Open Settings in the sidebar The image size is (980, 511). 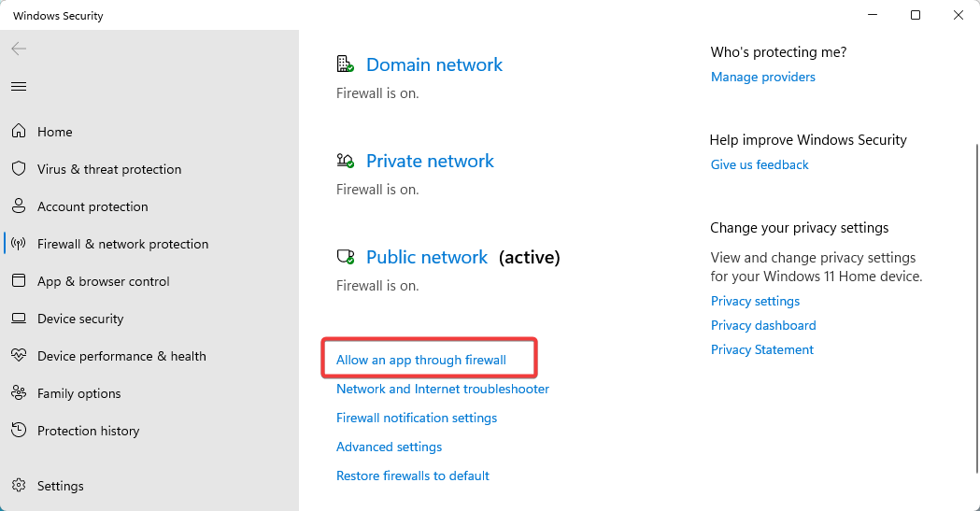[60, 486]
